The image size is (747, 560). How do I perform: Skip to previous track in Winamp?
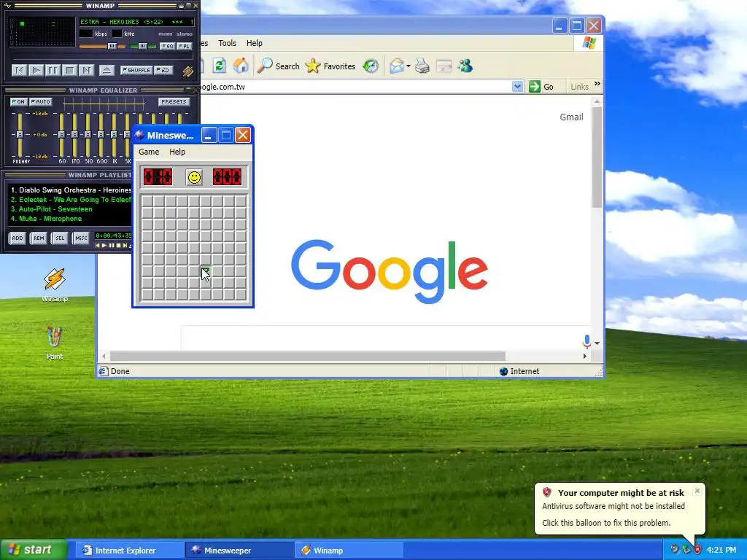click(19, 71)
